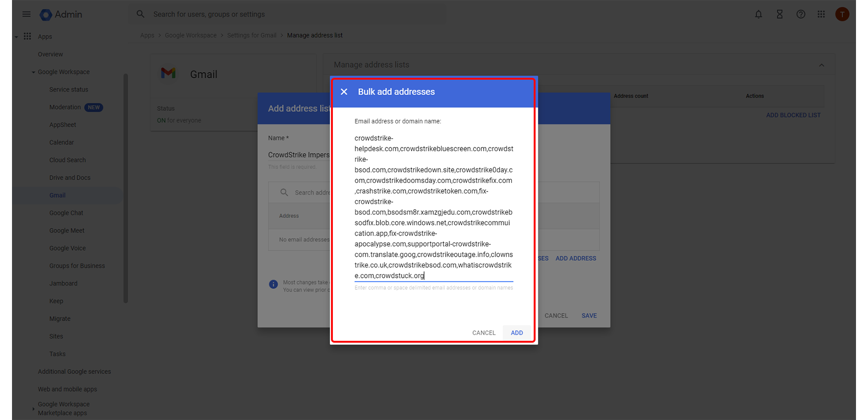
Task: Open the tasks hourglass icon
Action: [780, 14]
